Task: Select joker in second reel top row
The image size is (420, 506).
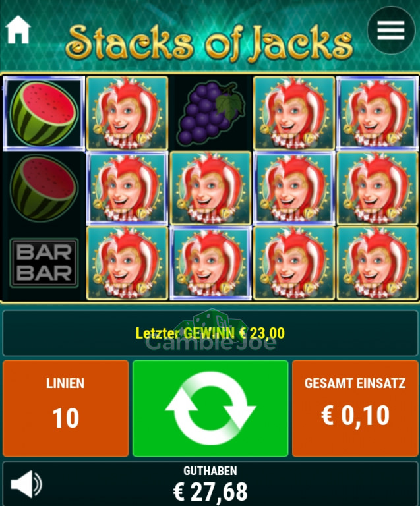Action: click(x=127, y=113)
